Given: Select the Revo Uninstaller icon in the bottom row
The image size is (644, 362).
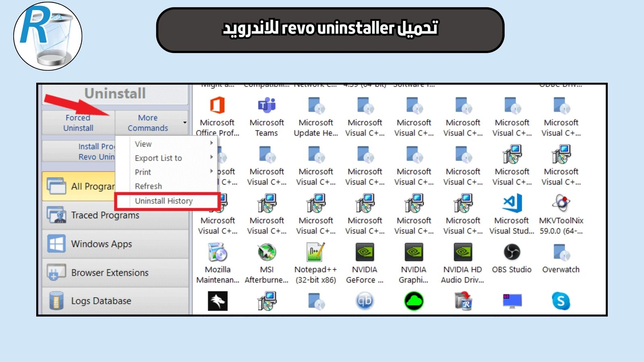Looking at the screenshot, I should tap(463, 301).
